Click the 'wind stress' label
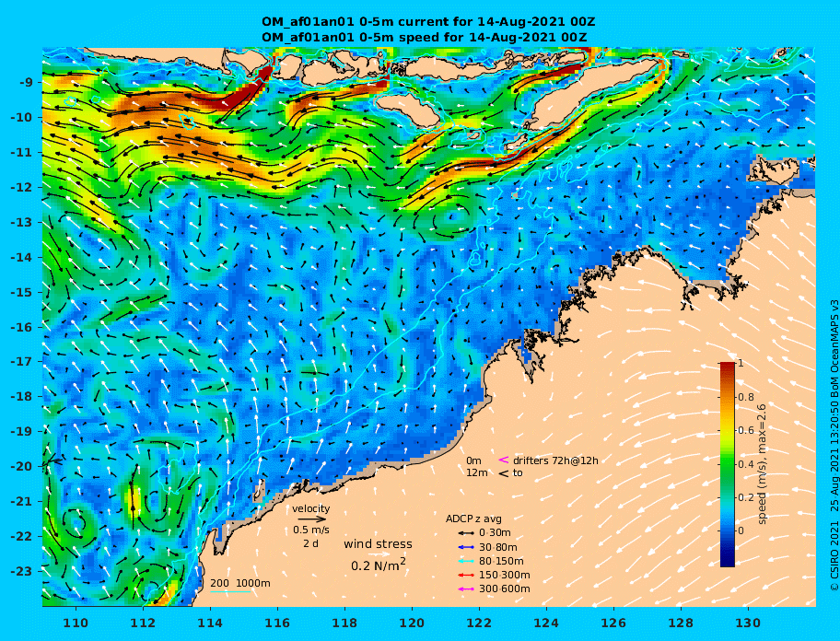Viewport: 840px width, 641px height. (379, 544)
